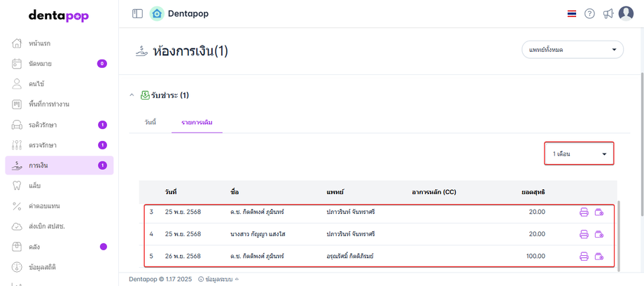Collapse the รับชำระ (1) section
The height and width of the screenshot is (286, 644).
click(x=130, y=95)
